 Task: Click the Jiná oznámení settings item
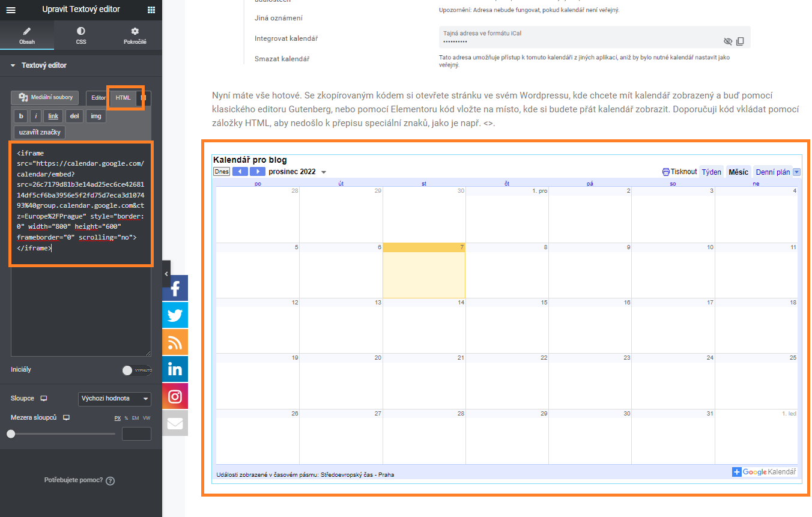point(279,18)
